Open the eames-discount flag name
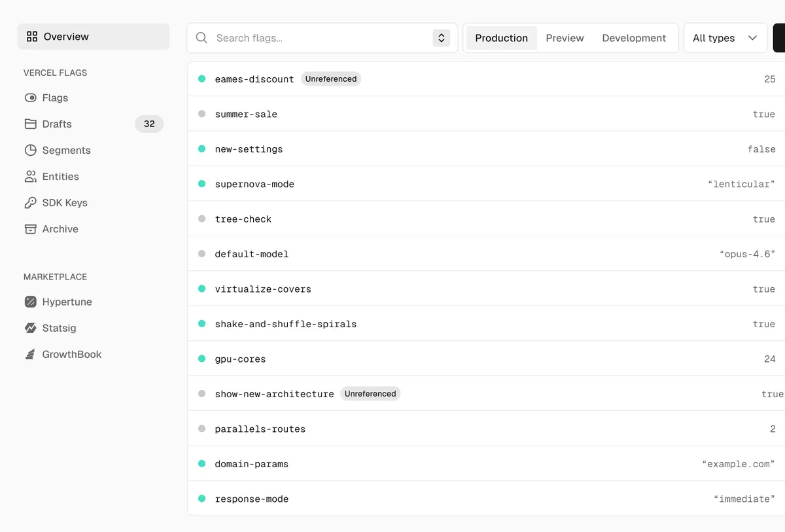The width and height of the screenshot is (785, 532). 254,79
